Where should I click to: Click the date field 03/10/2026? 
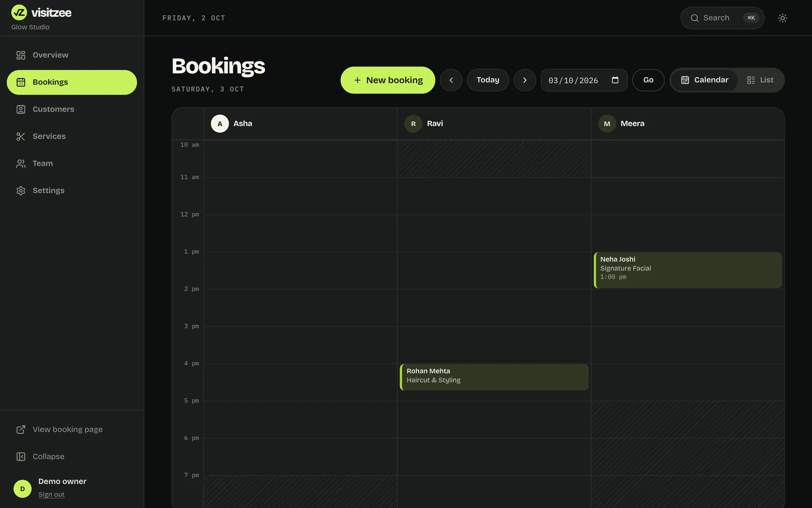tap(584, 80)
